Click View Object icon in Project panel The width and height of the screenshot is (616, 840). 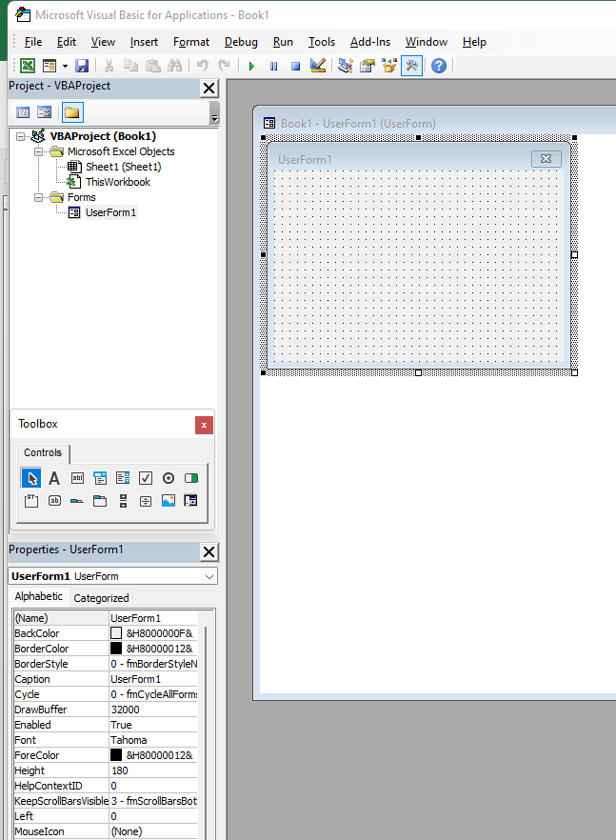click(45, 112)
